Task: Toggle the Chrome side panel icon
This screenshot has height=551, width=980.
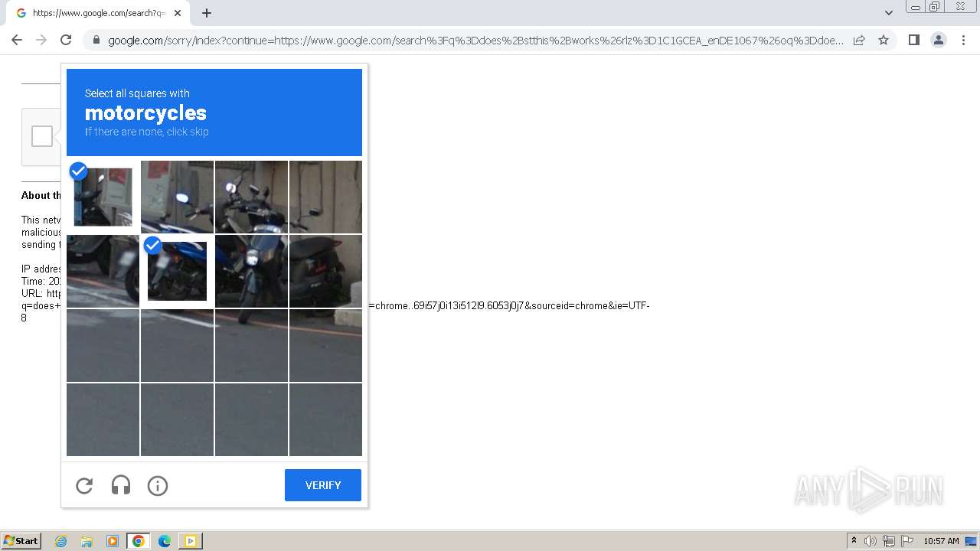Action: pos(913,40)
